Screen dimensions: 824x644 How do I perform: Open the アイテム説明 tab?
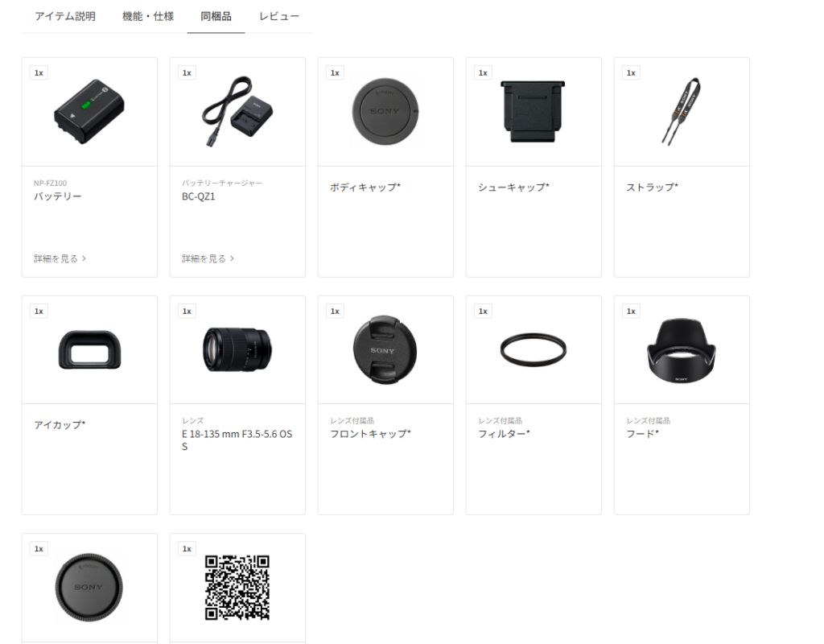(65, 16)
